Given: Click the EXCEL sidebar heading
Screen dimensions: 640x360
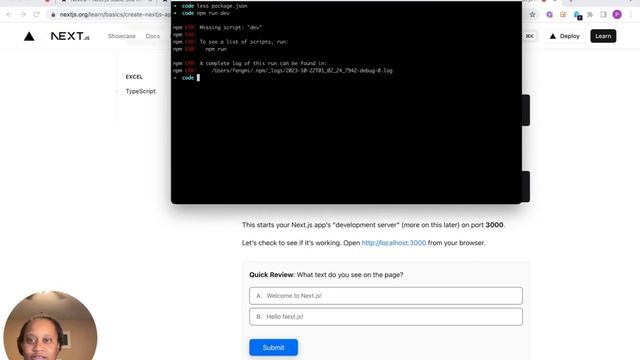Looking at the screenshot, I should (x=134, y=77).
